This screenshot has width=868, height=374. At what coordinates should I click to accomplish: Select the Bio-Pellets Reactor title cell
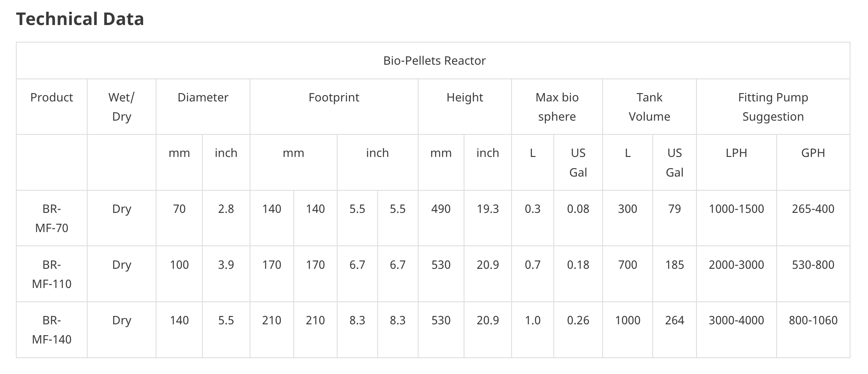433,61
